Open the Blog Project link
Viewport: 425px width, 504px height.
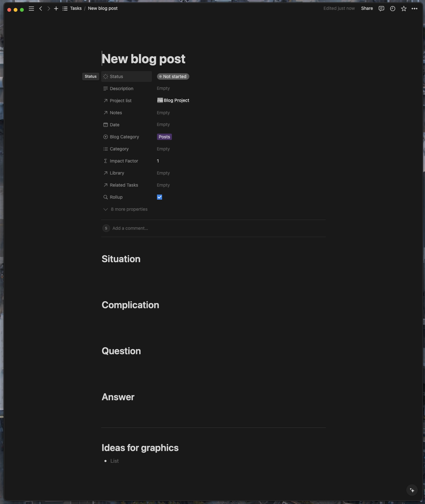(x=176, y=100)
